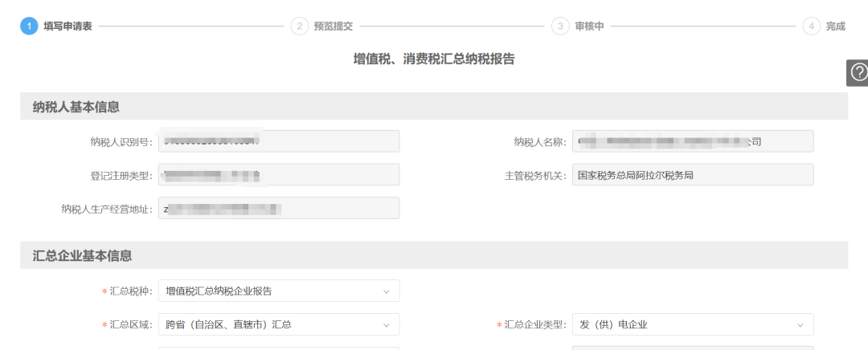Expand the 汇总税种 dropdown chevron
The image size is (868, 350).
(x=387, y=291)
